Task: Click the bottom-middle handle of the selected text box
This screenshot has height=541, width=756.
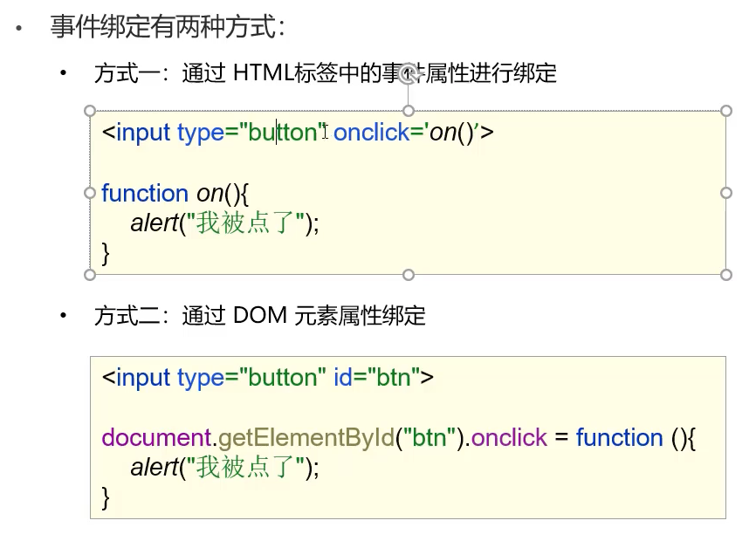Action: (x=409, y=275)
